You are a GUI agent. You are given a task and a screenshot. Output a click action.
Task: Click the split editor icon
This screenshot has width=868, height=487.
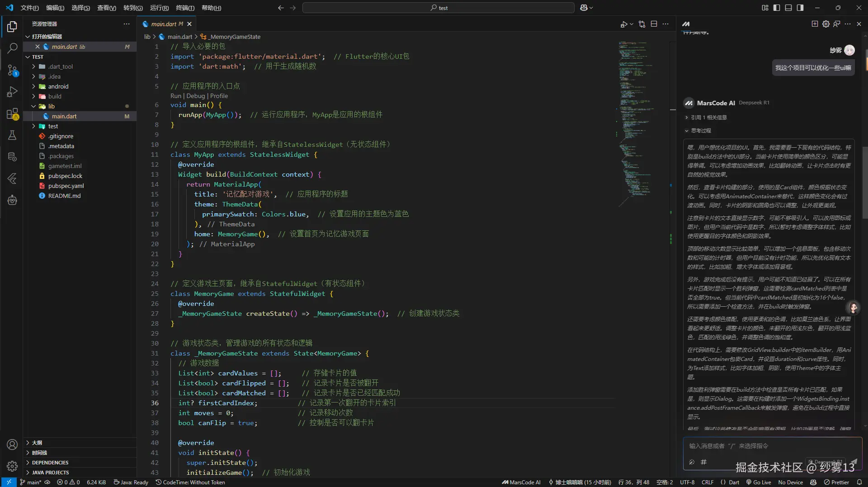pos(654,24)
